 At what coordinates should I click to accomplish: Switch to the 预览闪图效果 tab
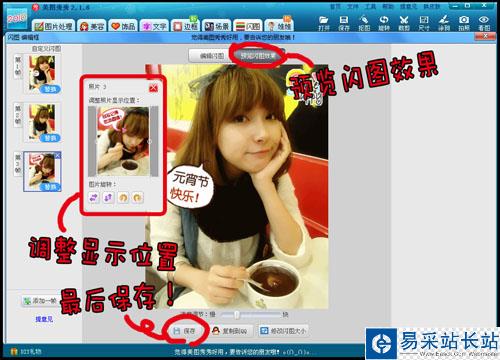[x=258, y=56]
